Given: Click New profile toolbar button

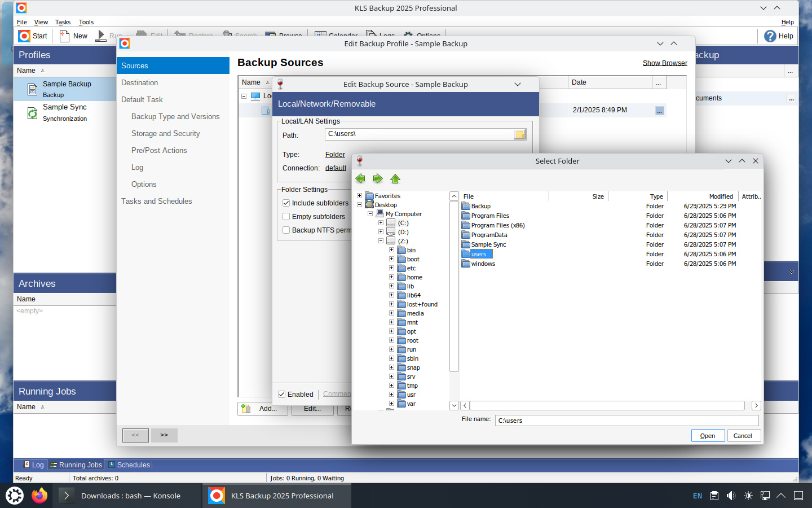Looking at the screenshot, I should tap(73, 36).
